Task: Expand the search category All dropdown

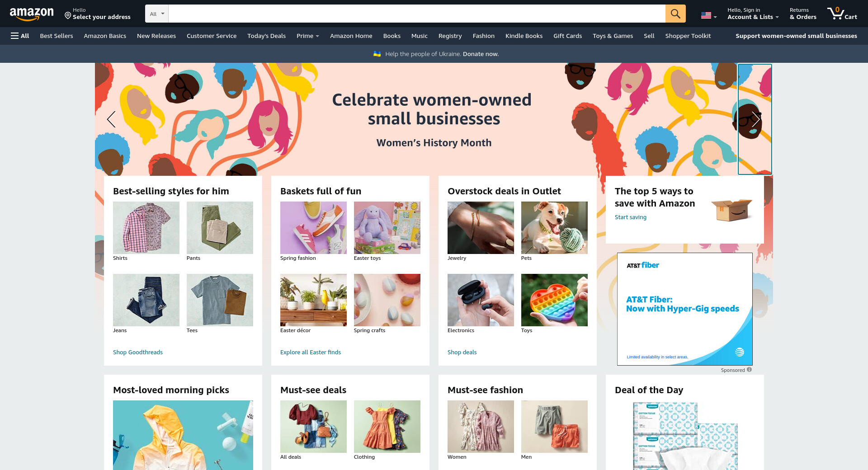Action: point(157,14)
